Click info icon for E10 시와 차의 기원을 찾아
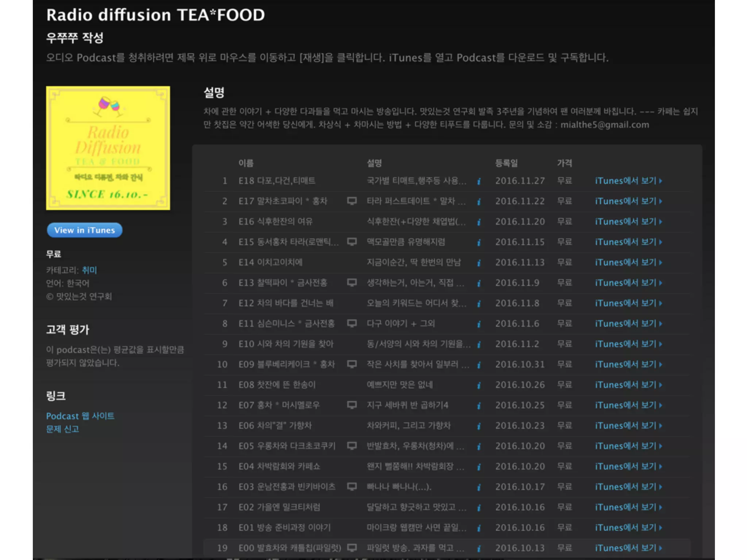 click(479, 345)
